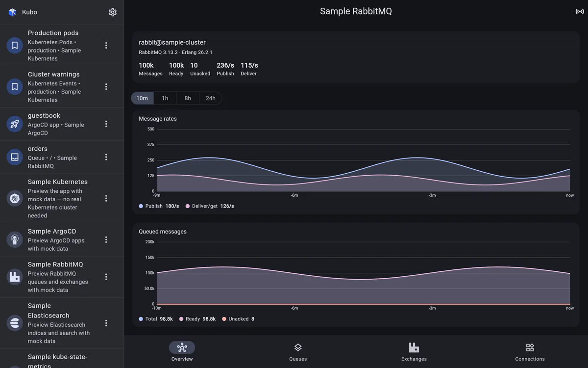Toggle the Deliver/get series legend dot
The image size is (588, 368).
pos(188,206)
